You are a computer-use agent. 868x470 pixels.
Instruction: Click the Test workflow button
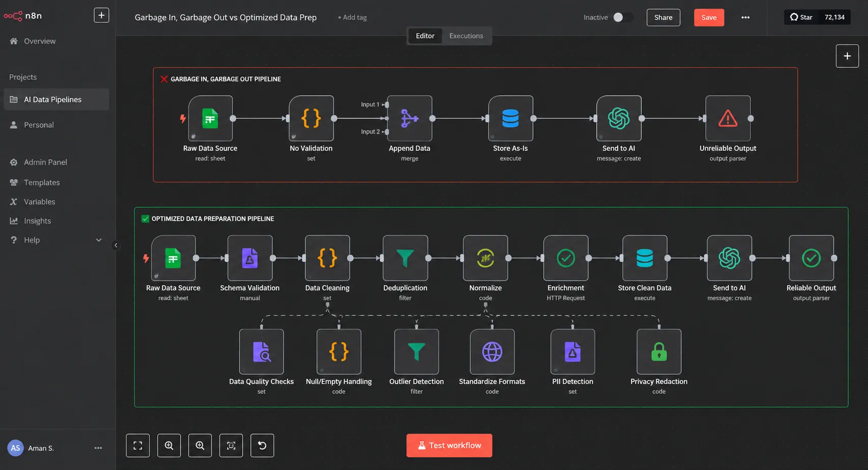449,446
